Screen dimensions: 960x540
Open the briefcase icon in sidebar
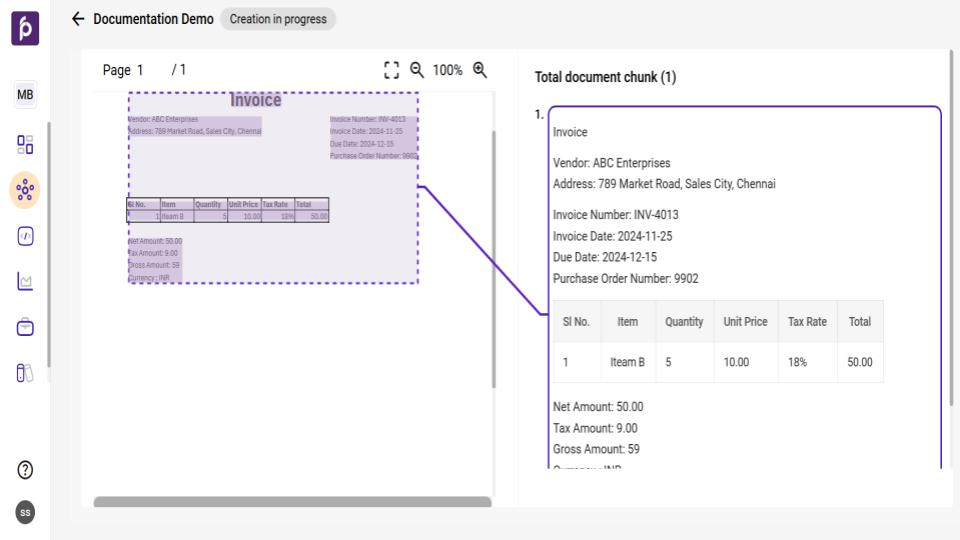pyautogui.click(x=25, y=327)
